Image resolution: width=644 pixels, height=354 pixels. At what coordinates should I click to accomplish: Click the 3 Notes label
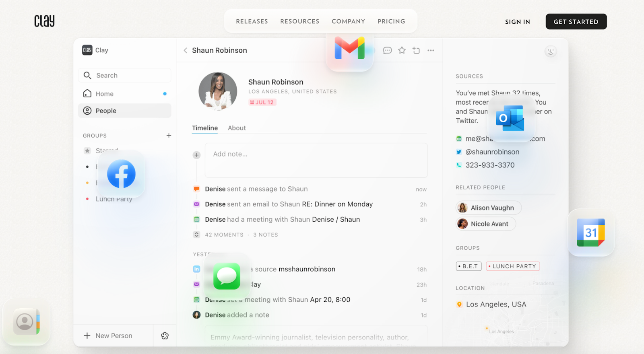266,235
